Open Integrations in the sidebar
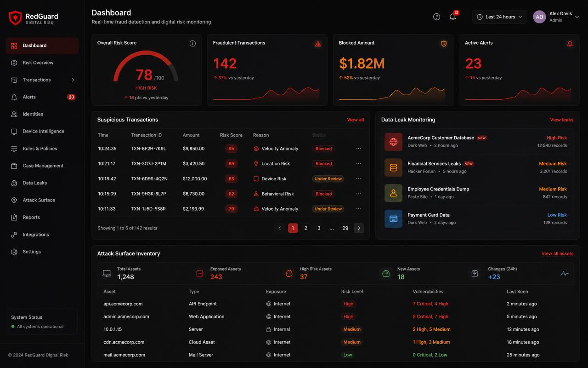This screenshot has height=368, width=588. (x=42, y=235)
